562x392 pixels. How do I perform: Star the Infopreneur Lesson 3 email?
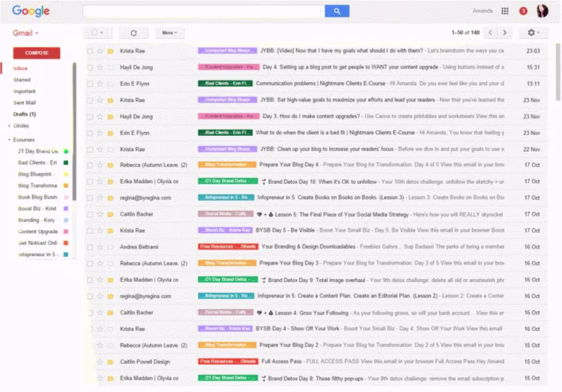click(x=100, y=198)
